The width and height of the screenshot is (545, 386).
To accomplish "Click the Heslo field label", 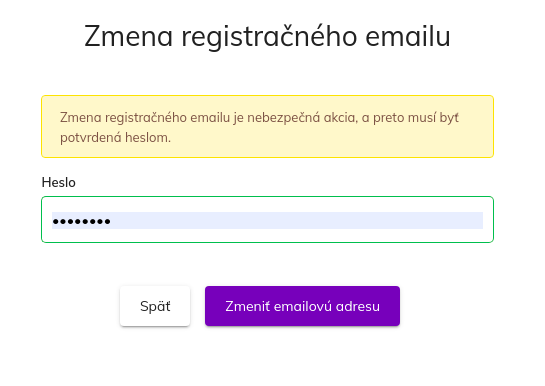I will [58, 182].
